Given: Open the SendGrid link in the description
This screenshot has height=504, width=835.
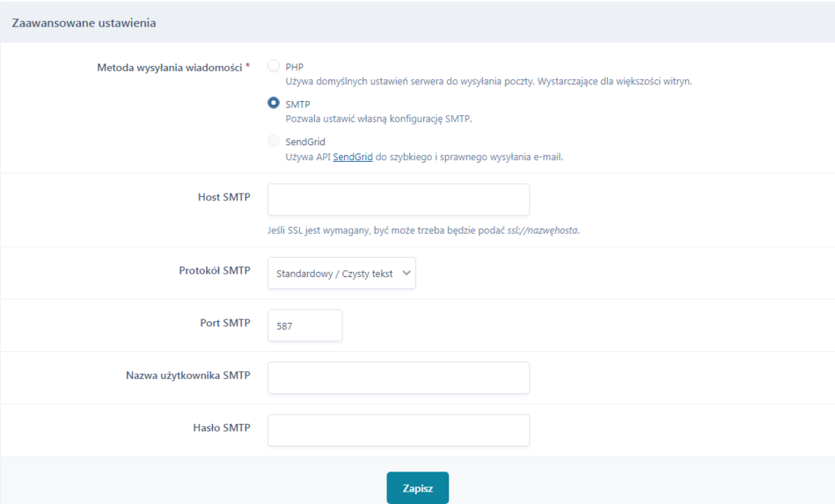Looking at the screenshot, I should point(352,156).
